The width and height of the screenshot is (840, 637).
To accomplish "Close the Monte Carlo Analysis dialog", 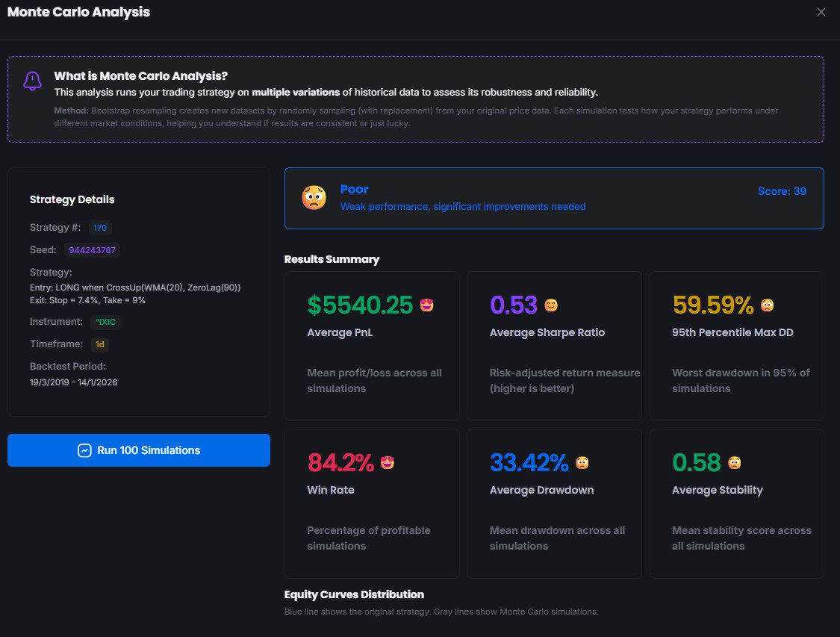I will (821, 12).
